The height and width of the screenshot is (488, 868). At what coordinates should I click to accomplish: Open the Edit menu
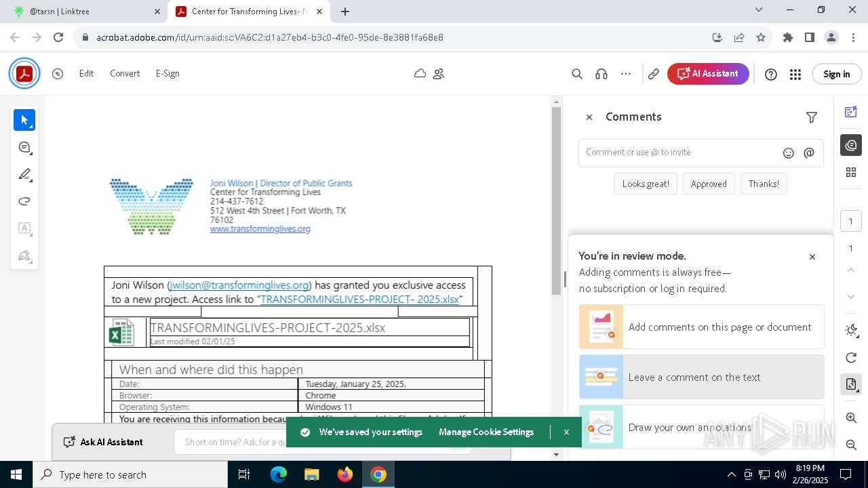86,73
